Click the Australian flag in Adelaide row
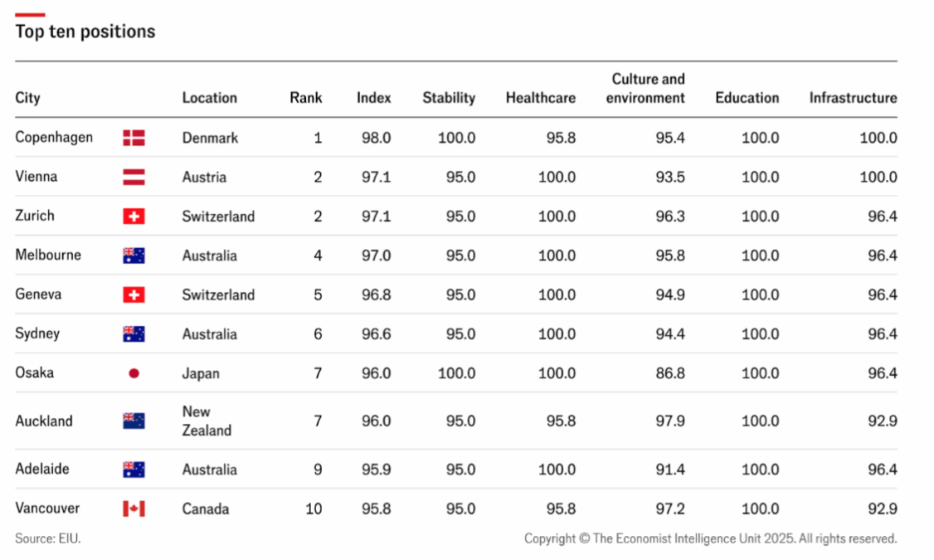 (x=134, y=470)
